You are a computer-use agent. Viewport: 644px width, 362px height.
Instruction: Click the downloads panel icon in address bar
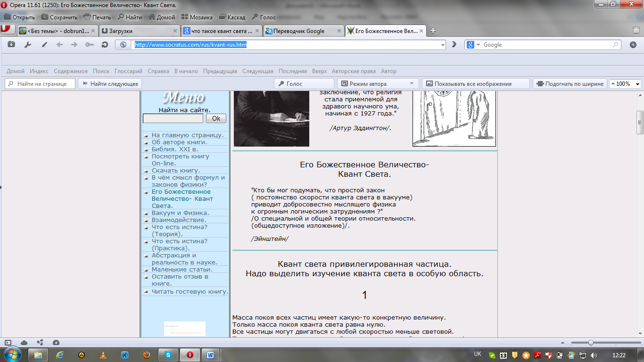coord(11,45)
